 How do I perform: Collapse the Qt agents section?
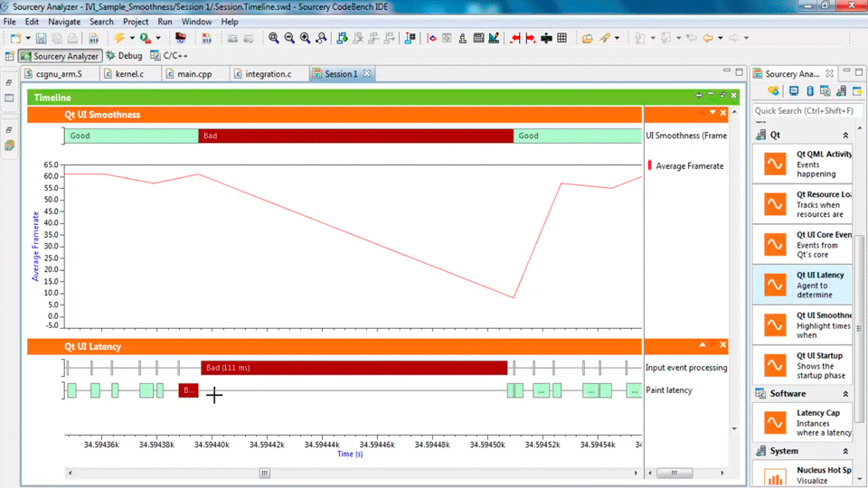tap(845, 135)
